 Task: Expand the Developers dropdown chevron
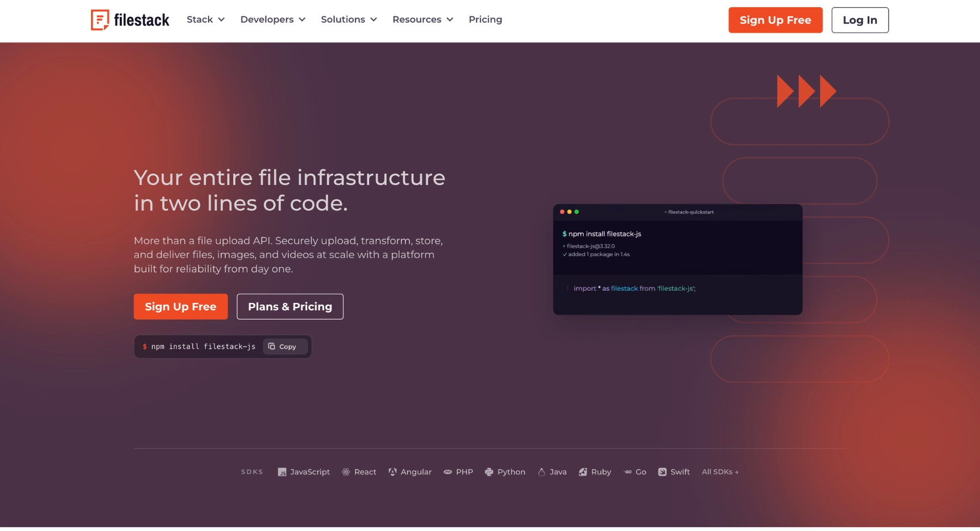click(302, 20)
